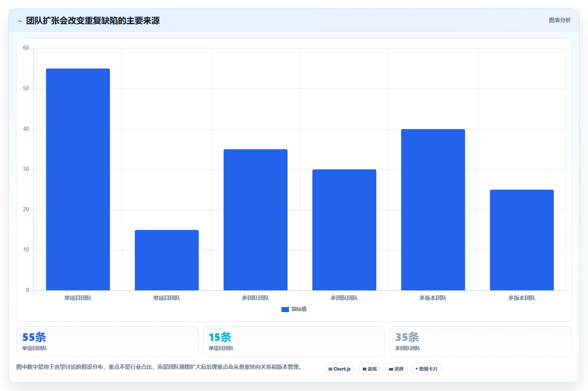This screenshot has height=391, width=588.
Task: Click the 多团队团队 label under 35条
Action: coord(408,348)
